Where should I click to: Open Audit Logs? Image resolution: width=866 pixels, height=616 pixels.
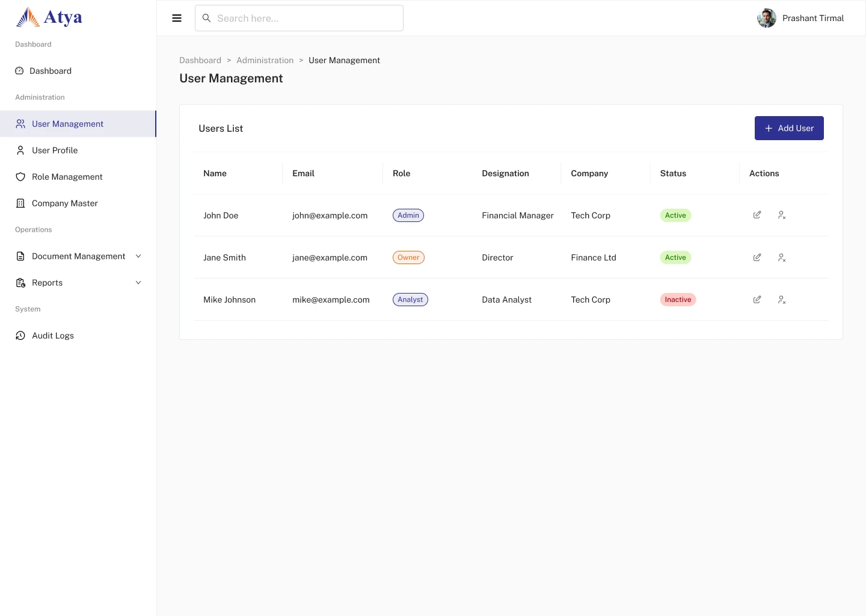click(78, 336)
